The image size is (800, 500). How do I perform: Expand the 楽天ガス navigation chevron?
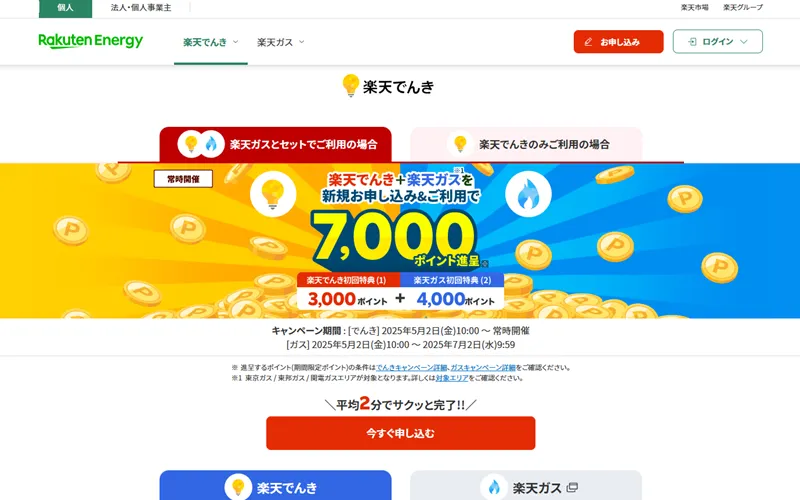tap(302, 42)
